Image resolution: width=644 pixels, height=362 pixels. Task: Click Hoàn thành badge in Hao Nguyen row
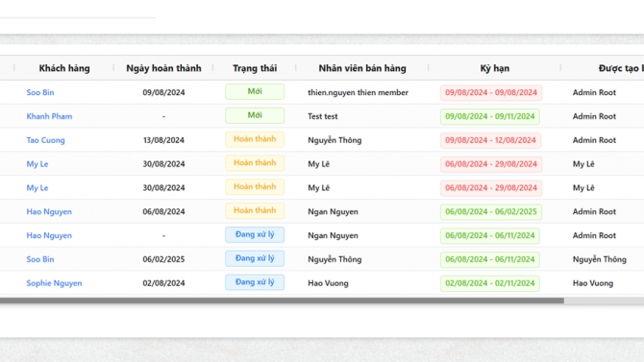tap(255, 210)
